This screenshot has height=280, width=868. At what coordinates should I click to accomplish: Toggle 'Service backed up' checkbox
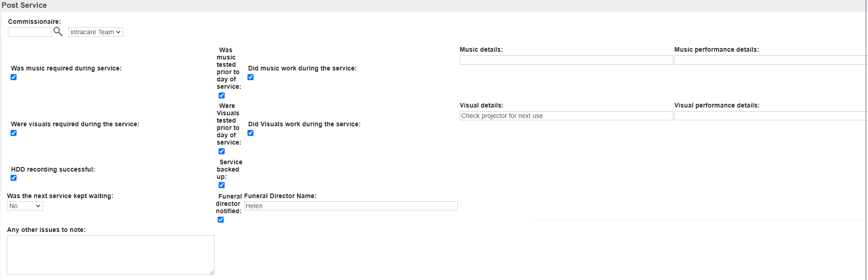[222, 185]
